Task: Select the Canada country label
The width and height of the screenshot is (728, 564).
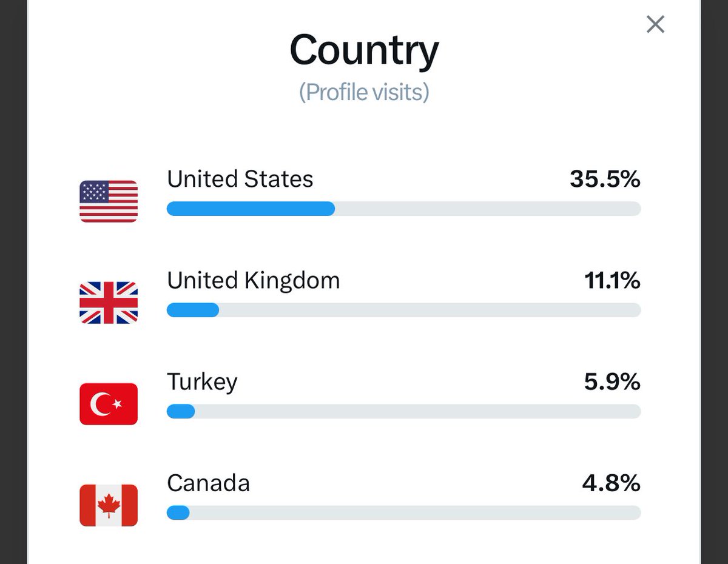Action: 208,483
